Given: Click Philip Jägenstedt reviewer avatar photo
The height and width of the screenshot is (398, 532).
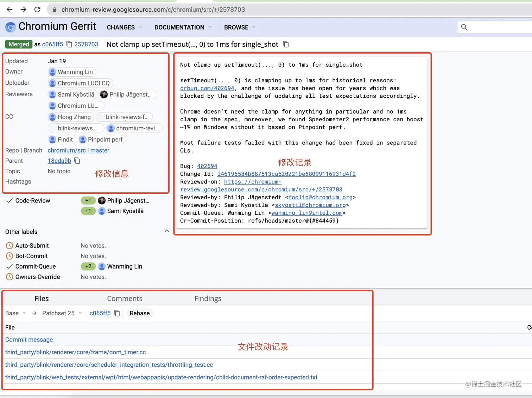Looking at the screenshot, I should (x=104, y=95).
